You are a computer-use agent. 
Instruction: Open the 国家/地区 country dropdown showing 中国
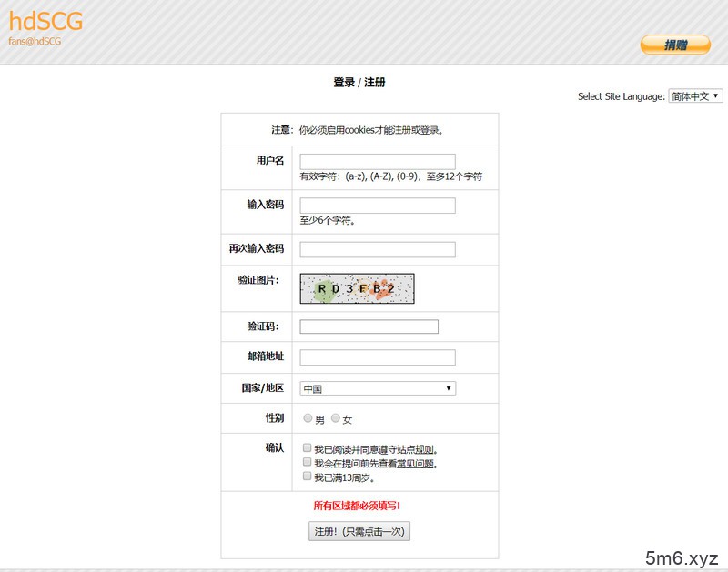[376, 388]
